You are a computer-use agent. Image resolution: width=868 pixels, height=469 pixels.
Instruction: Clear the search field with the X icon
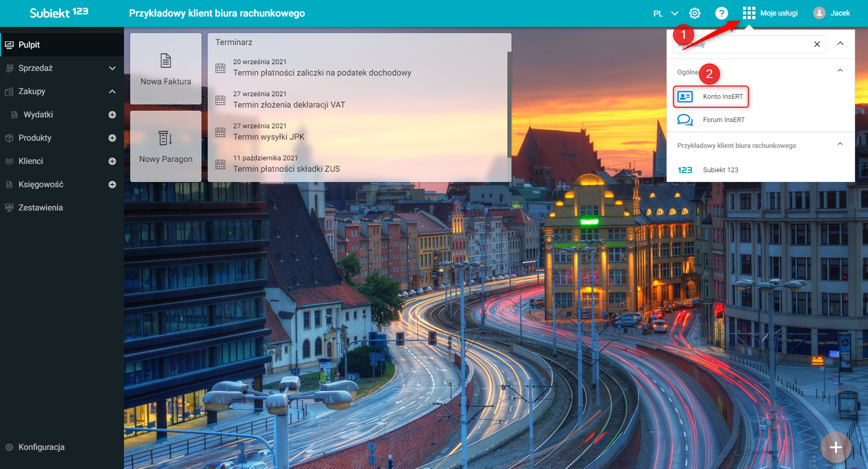pyautogui.click(x=817, y=44)
